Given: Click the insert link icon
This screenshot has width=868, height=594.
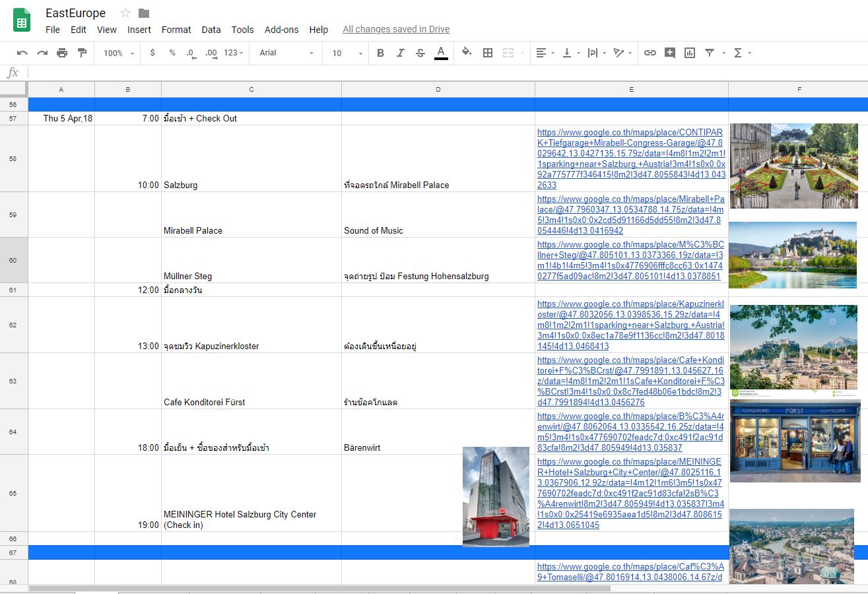Looking at the screenshot, I should pos(650,53).
